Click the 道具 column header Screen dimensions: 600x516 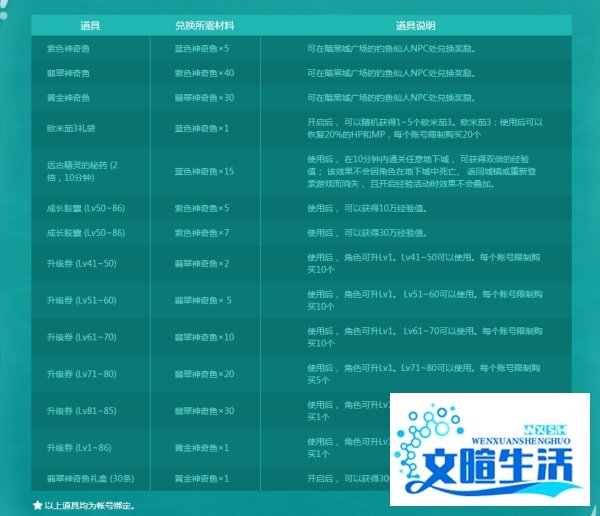tap(90, 26)
